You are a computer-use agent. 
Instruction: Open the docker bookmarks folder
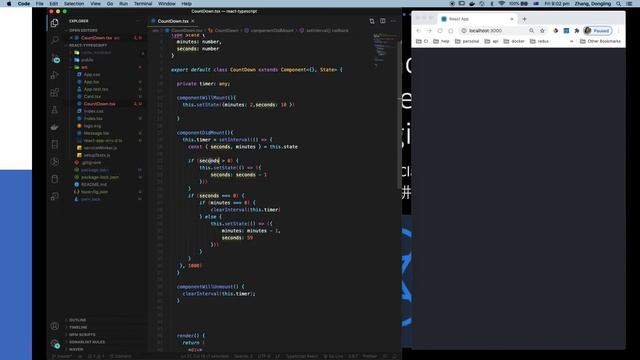click(x=514, y=41)
